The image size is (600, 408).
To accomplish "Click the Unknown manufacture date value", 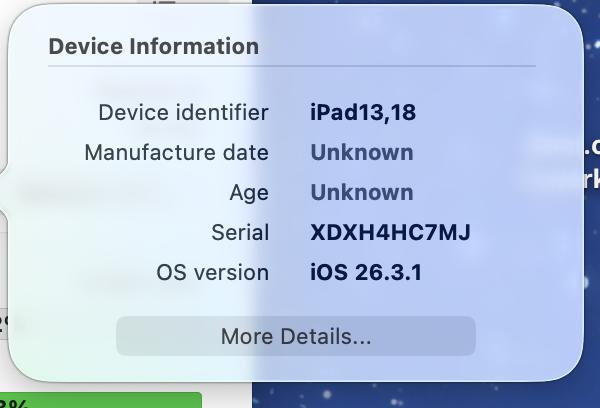I will point(362,152).
